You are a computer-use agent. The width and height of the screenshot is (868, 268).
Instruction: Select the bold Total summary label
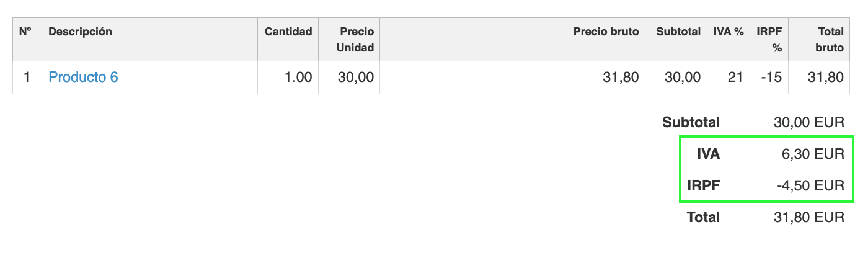tap(703, 218)
